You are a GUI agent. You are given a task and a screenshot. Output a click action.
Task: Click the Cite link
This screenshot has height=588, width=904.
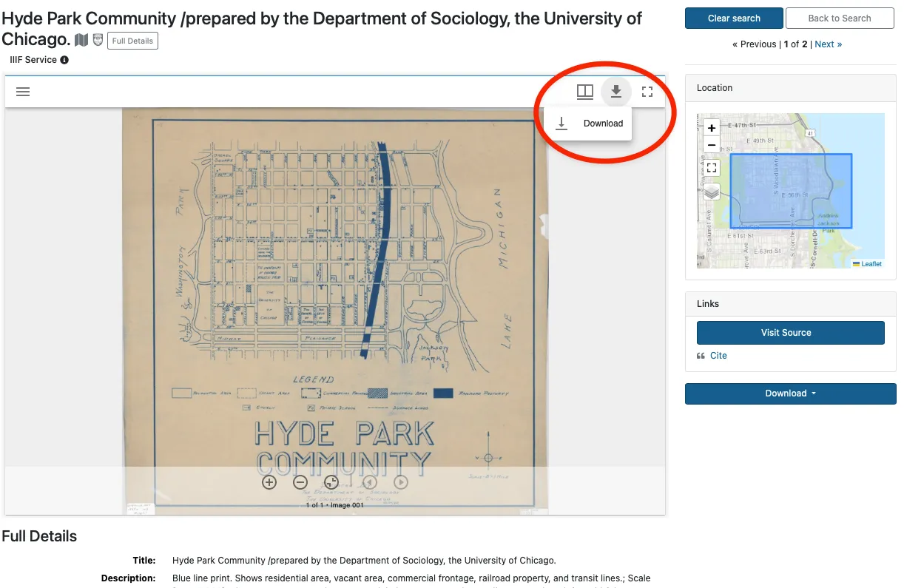click(x=718, y=356)
